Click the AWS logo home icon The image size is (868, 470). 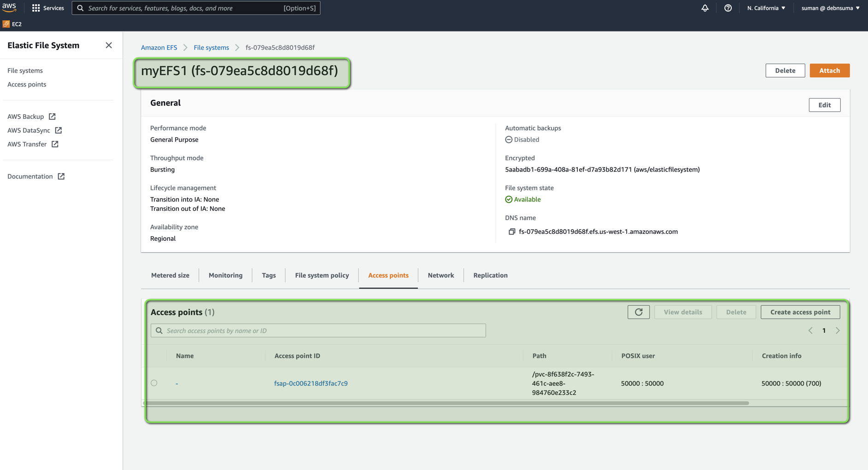[x=9, y=7]
